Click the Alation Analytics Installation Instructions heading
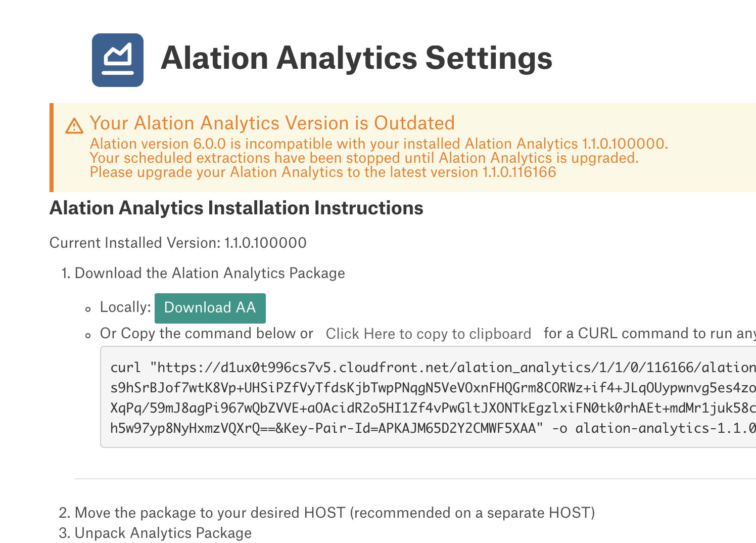 pos(237,208)
